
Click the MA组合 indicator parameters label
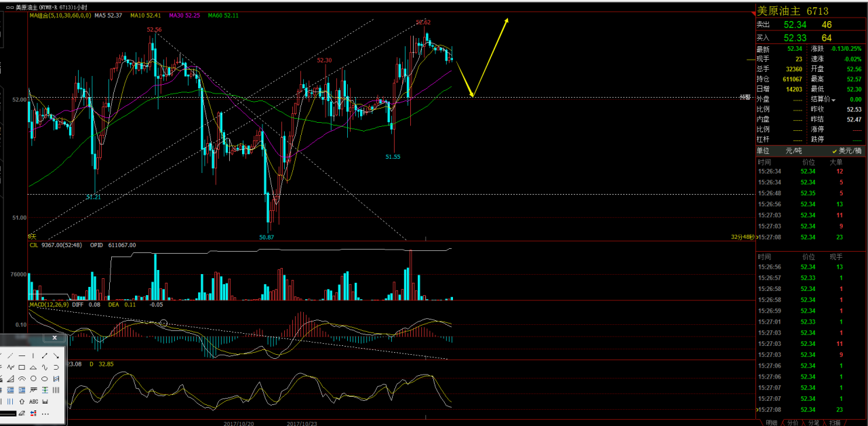(x=60, y=15)
